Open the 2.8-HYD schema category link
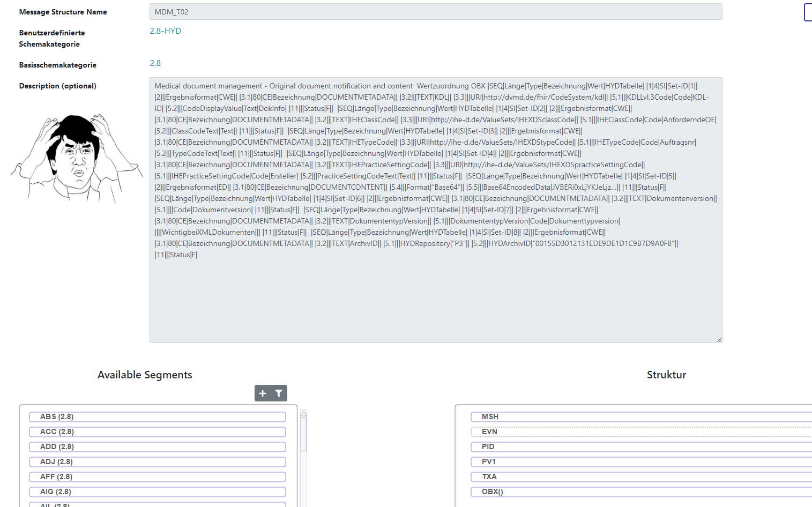812x507 pixels. 165,31
